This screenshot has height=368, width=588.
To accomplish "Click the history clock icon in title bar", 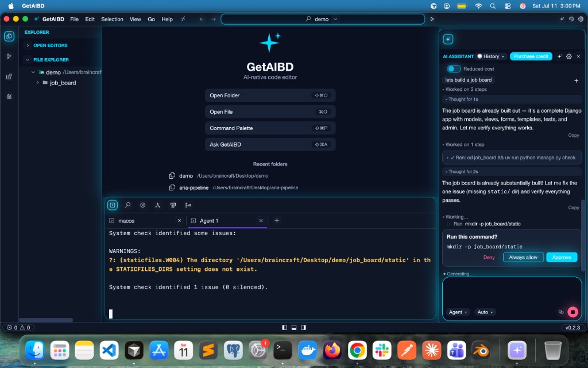I will (x=571, y=19).
